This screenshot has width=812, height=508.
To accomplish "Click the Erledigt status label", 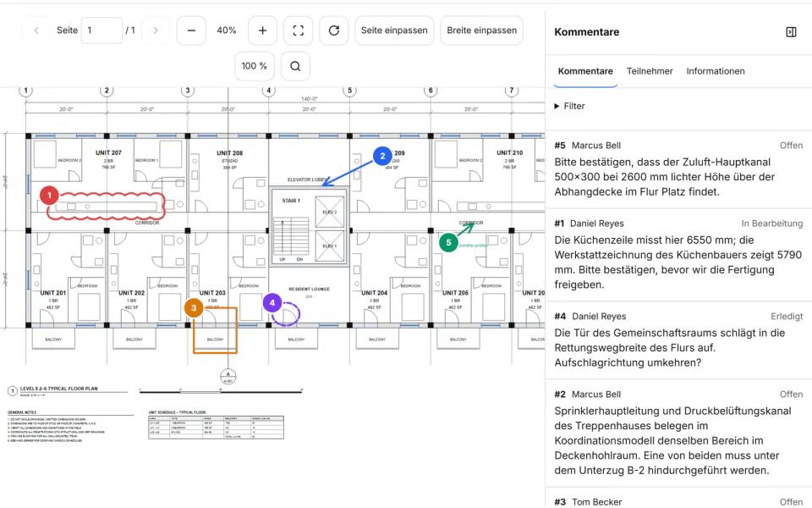I will point(787,317).
